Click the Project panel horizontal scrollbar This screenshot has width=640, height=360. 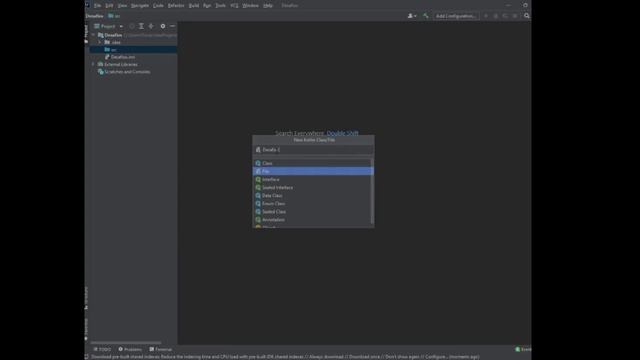pos(126,343)
